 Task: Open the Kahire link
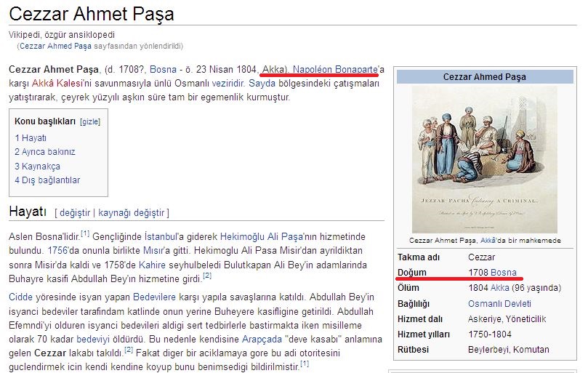[152, 265]
